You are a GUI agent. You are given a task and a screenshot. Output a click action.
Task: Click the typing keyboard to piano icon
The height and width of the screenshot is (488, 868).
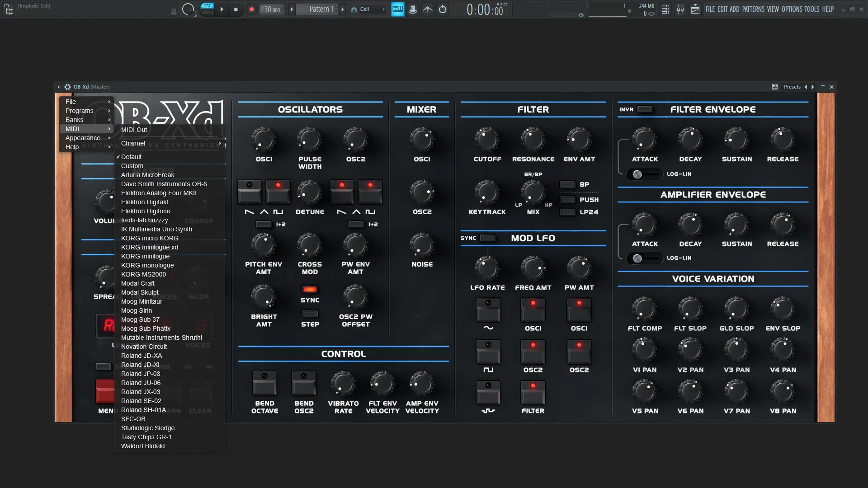[398, 9]
